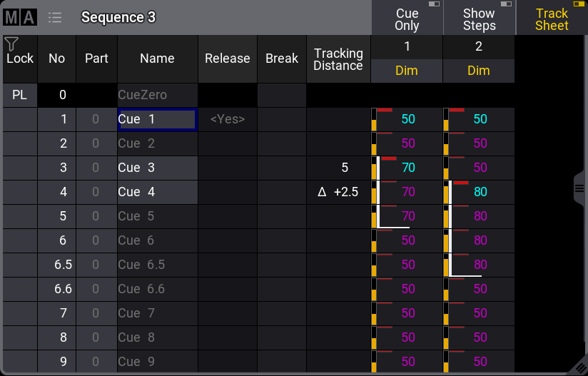Disable the Track Sheet view
The image size is (588, 376).
click(x=552, y=19)
